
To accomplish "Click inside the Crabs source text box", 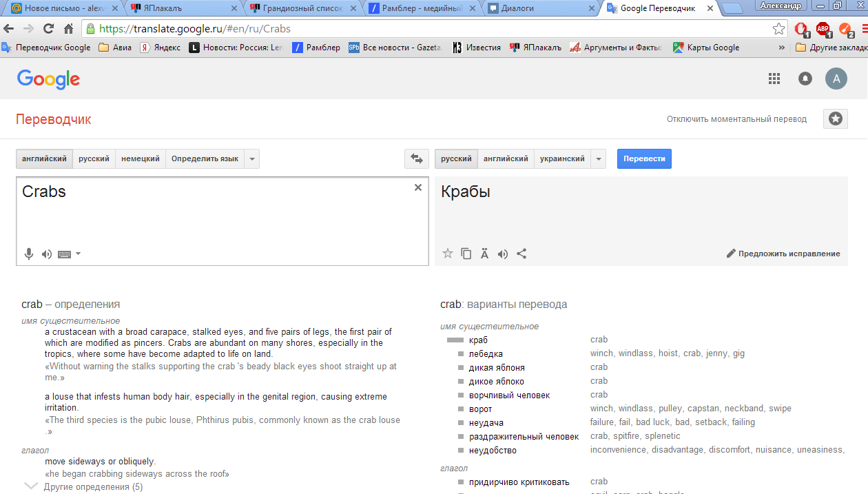I will 223,221.
